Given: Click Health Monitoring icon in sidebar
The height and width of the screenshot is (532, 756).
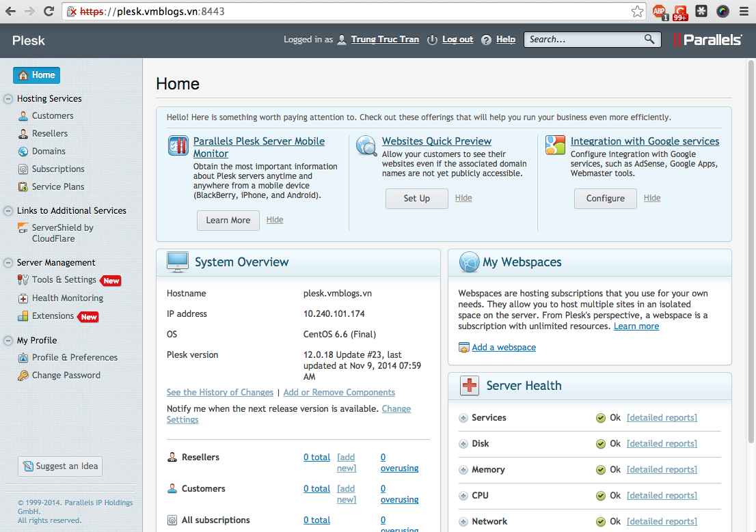Looking at the screenshot, I should (23, 298).
